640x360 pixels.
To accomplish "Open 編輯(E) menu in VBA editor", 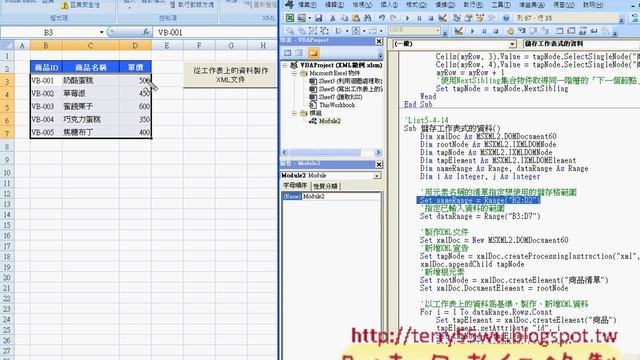I will tap(334, 5).
